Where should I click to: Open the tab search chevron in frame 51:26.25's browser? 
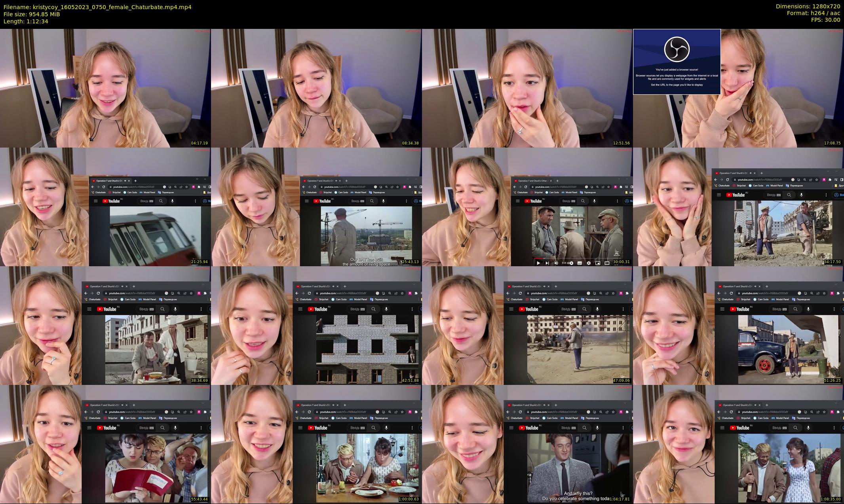(x=835, y=284)
